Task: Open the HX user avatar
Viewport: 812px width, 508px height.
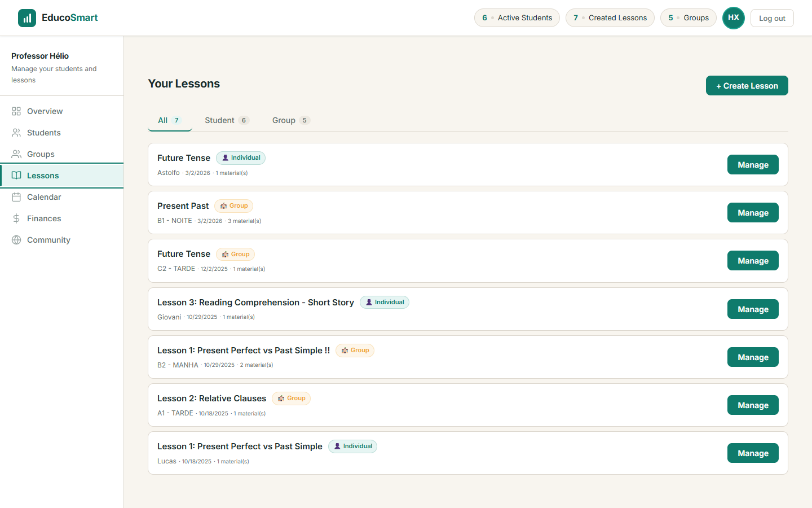Action: pyautogui.click(x=733, y=18)
